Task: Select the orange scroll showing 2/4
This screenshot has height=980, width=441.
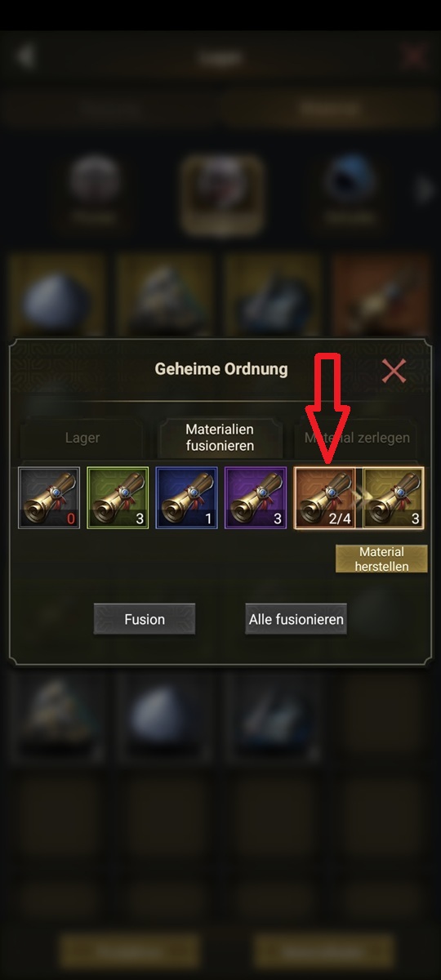Action: (325, 498)
